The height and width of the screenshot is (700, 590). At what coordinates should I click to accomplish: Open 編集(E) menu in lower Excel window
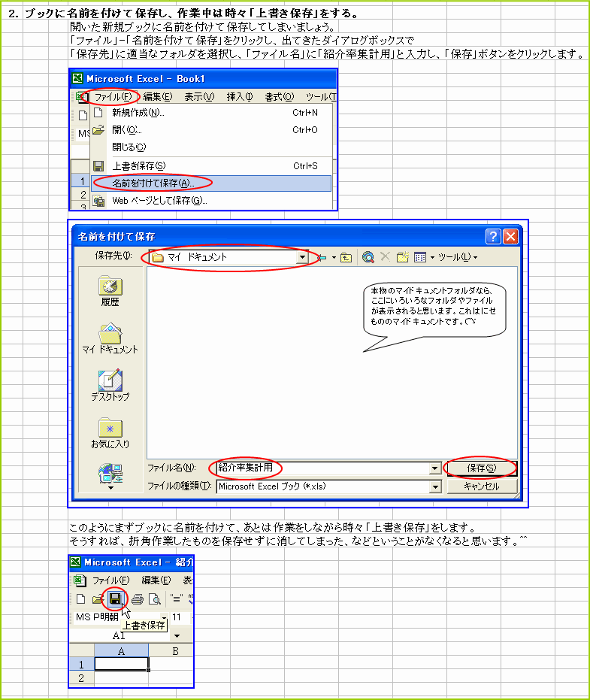tap(156, 580)
